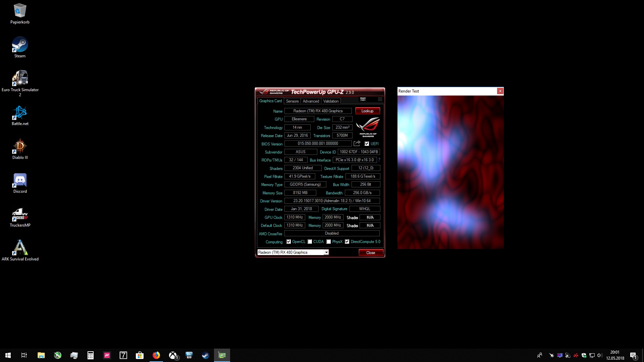Click the BIOS export share icon
644x362 pixels.
tap(357, 143)
